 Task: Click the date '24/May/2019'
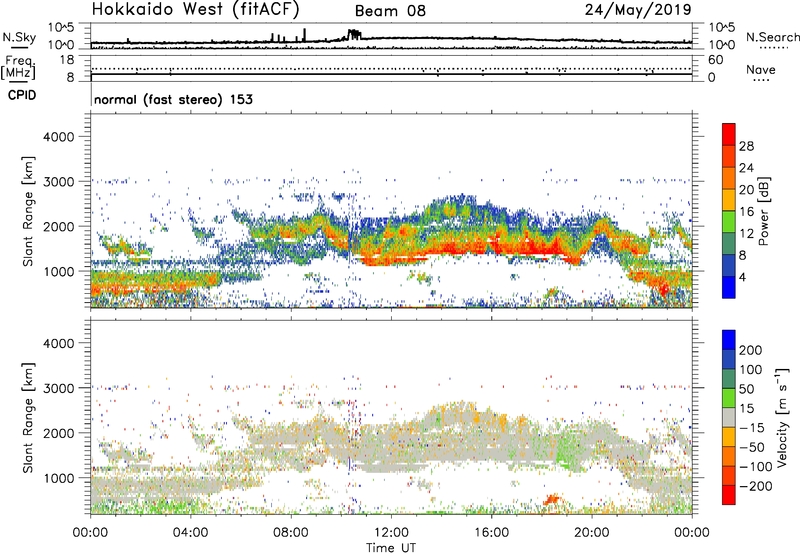pos(638,9)
